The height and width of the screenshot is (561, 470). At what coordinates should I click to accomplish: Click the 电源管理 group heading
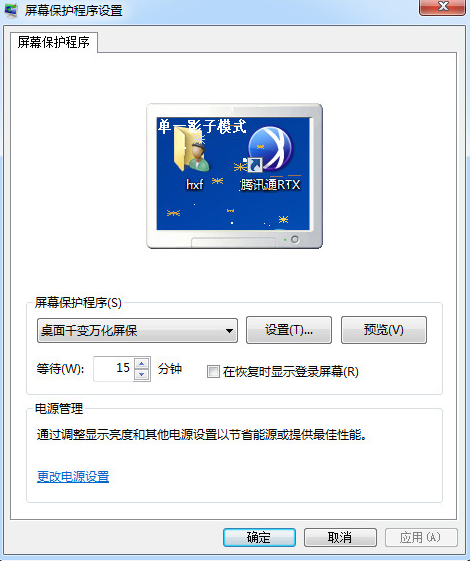click(59, 409)
